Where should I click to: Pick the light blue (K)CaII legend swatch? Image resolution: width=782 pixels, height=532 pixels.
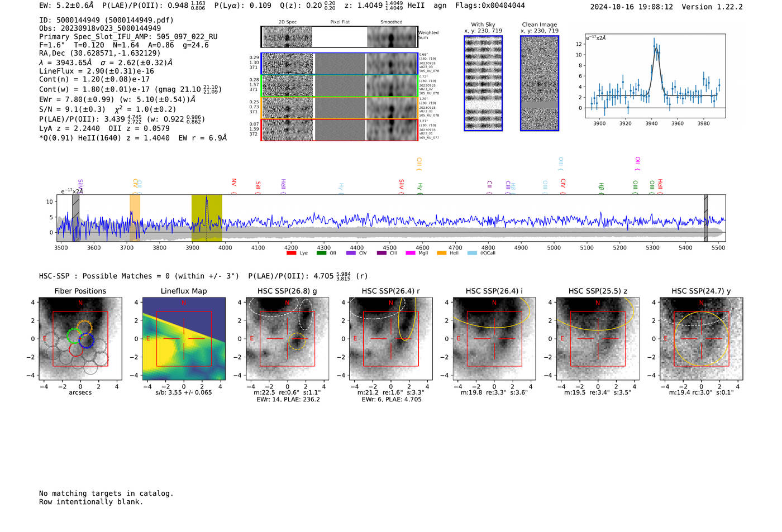point(473,253)
